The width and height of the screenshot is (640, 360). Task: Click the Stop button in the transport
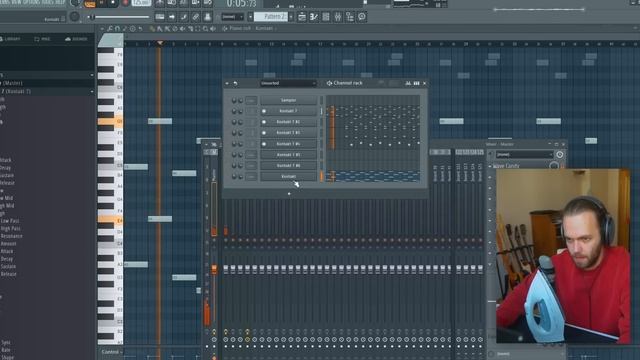tap(113, 2)
